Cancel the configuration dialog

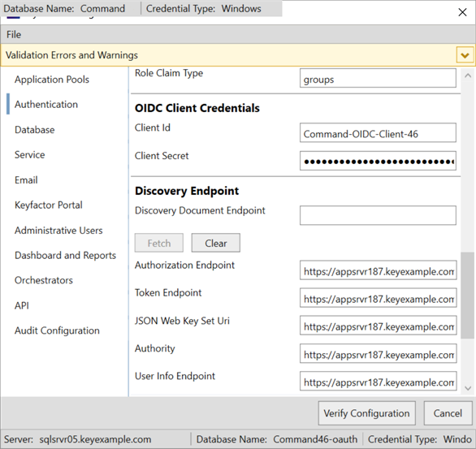(448, 413)
